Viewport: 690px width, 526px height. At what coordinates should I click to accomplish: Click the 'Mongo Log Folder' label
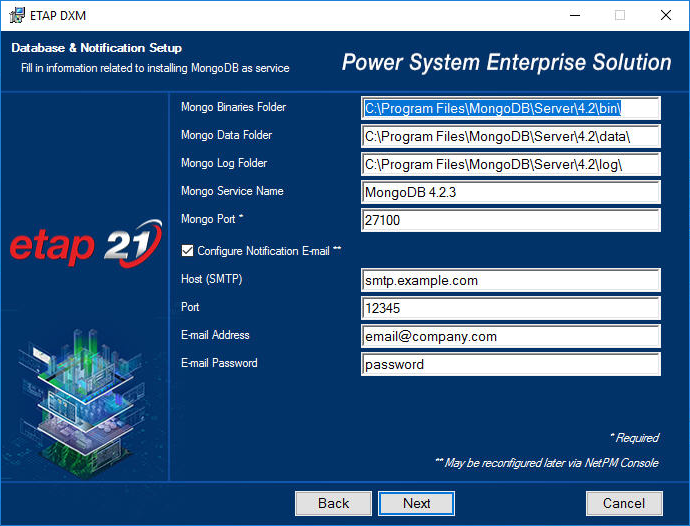coord(224,163)
